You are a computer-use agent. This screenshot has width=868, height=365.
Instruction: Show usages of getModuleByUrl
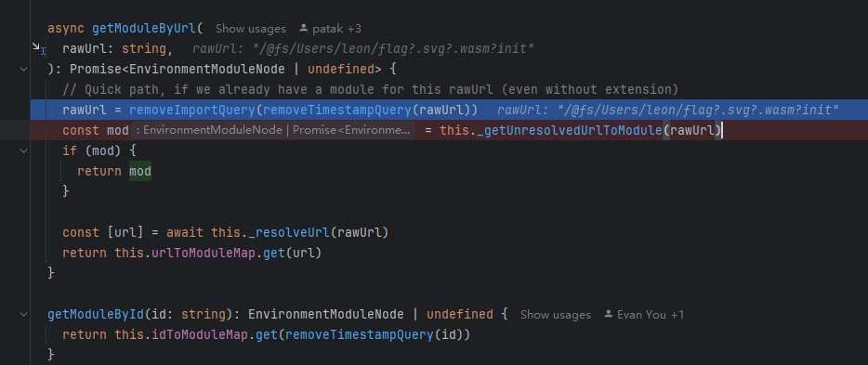coord(251,29)
